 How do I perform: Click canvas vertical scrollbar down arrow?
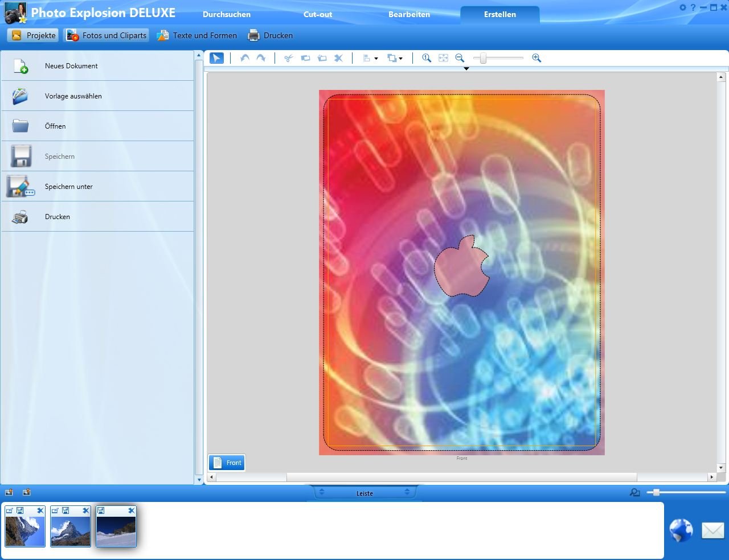tap(721, 468)
